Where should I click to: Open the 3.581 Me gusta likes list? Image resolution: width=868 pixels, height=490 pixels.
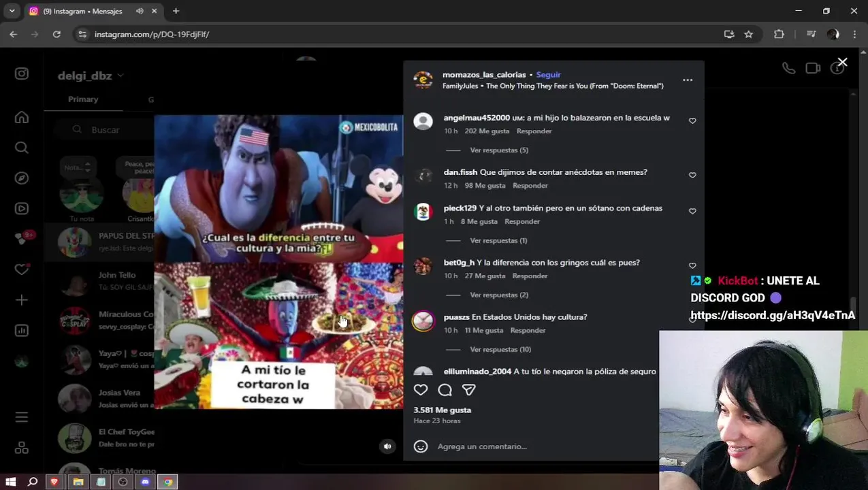point(442,410)
